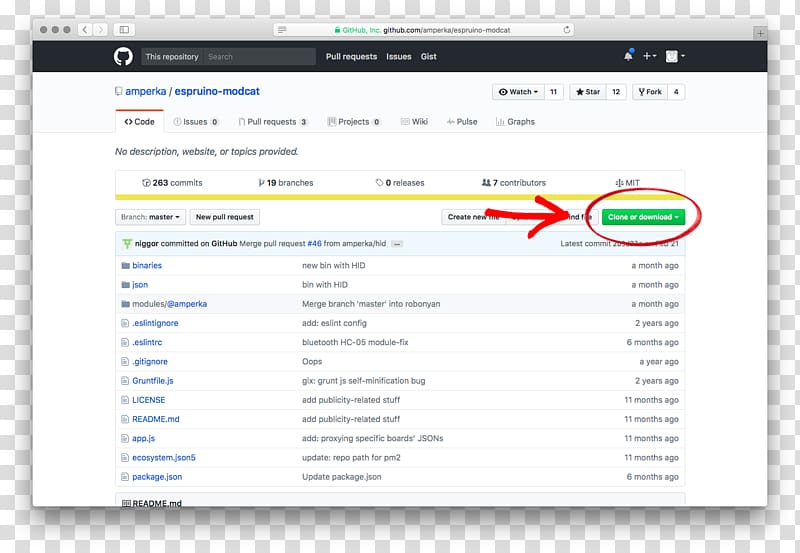Focus the repository Search field

[260, 57]
